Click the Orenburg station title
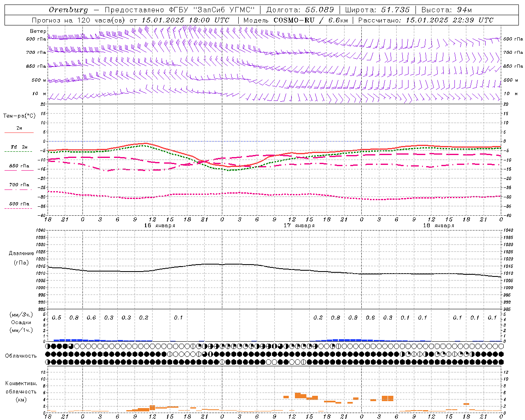Image resolution: width=525 pixels, height=420 pixels. click(x=68, y=10)
